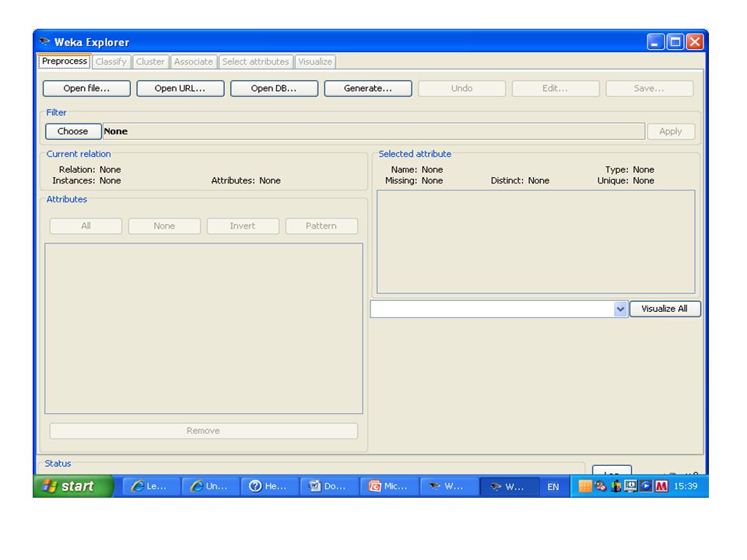747x560 pixels.
Task: Switch to the Word "Do..." taskbar document
Action: pos(329,486)
